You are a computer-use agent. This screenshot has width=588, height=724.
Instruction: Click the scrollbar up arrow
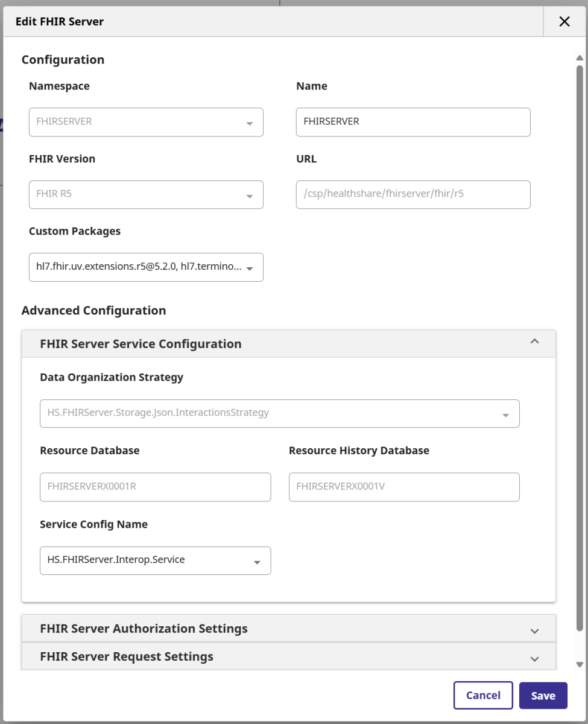point(580,59)
